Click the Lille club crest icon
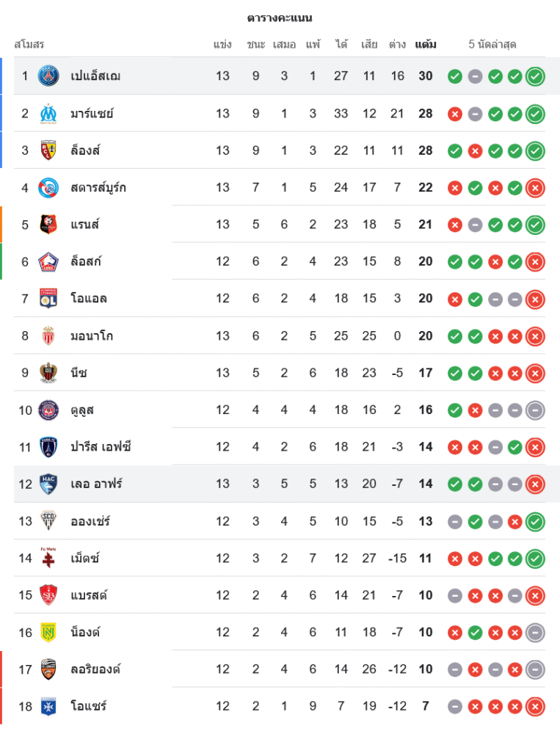Viewport: 560px width, 734px height. click(48, 261)
